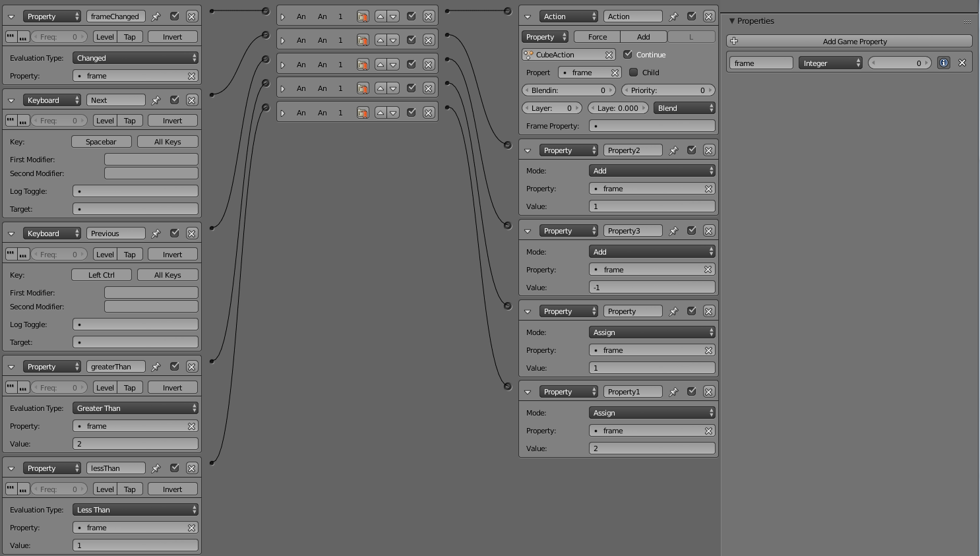Enable All Keys on Next sensor
980x556 pixels.
(168, 142)
